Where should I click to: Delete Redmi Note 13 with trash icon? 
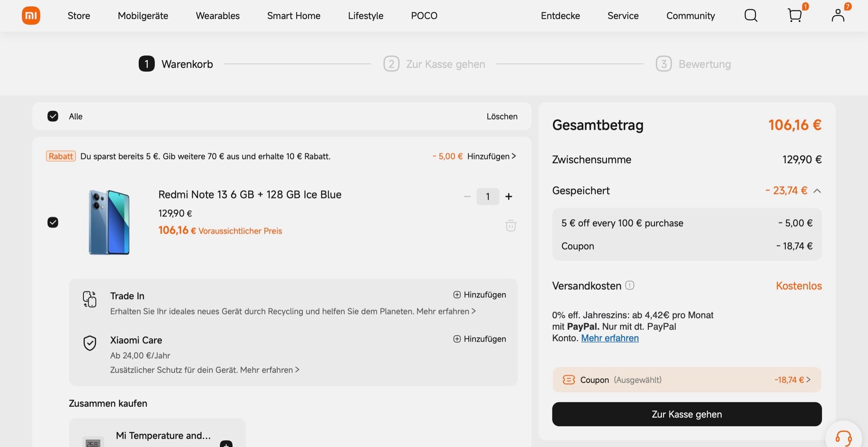click(510, 225)
